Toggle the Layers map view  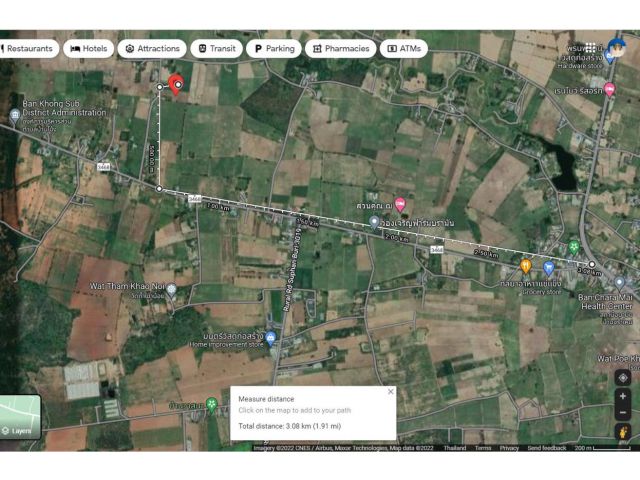[x=20, y=418]
